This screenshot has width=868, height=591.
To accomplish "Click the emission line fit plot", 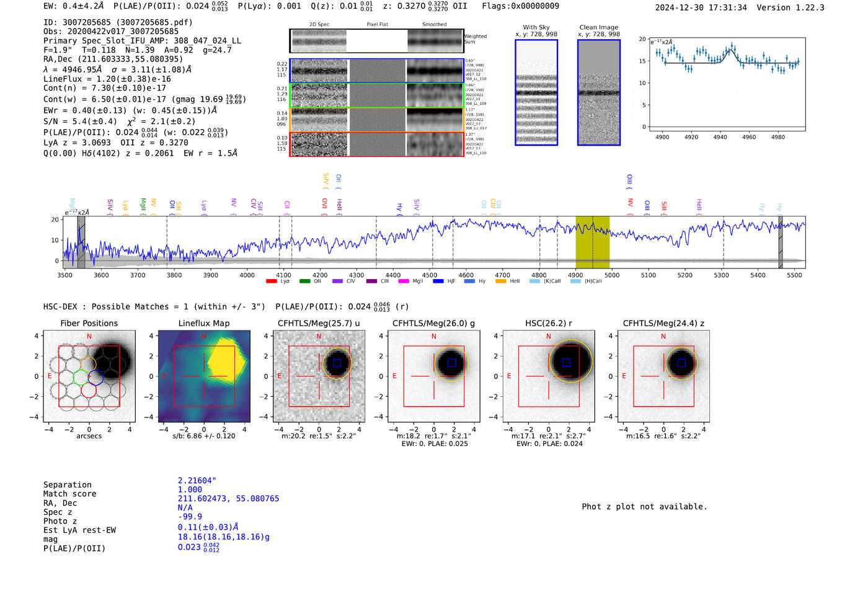I will (727, 84).
